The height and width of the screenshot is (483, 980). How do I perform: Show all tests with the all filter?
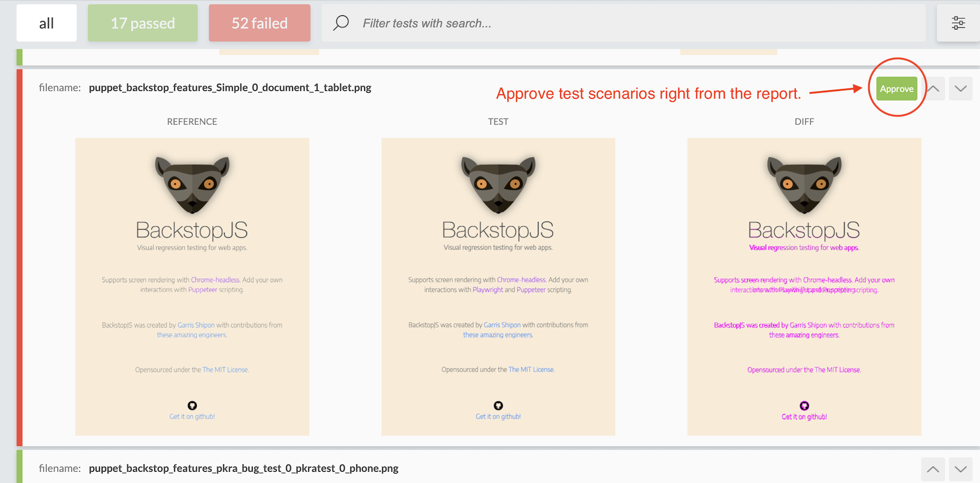tap(47, 23)
